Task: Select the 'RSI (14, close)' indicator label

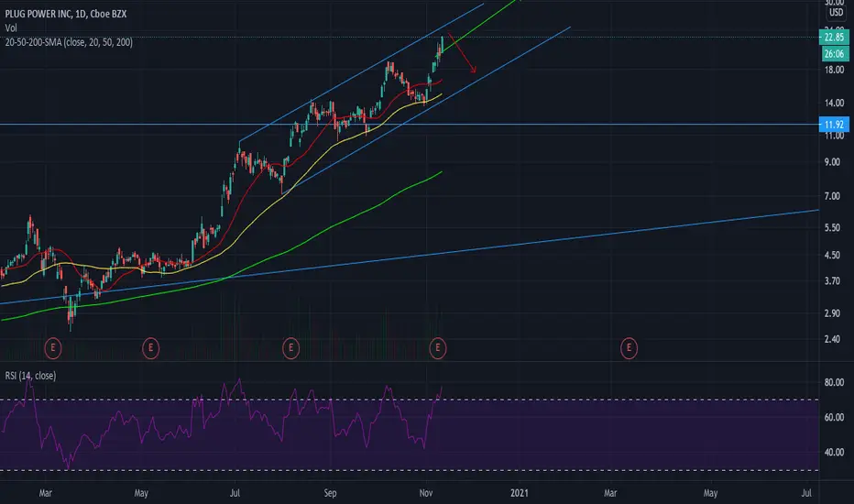Action: (30, 376)
